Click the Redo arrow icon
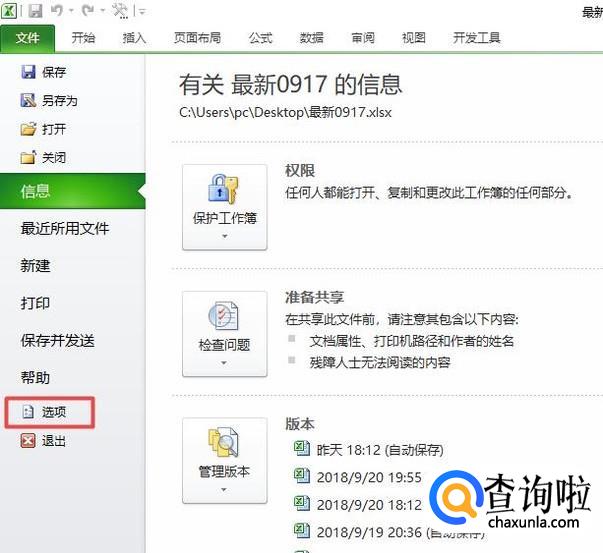Screen dimensions: 603x553 (88, 10)
